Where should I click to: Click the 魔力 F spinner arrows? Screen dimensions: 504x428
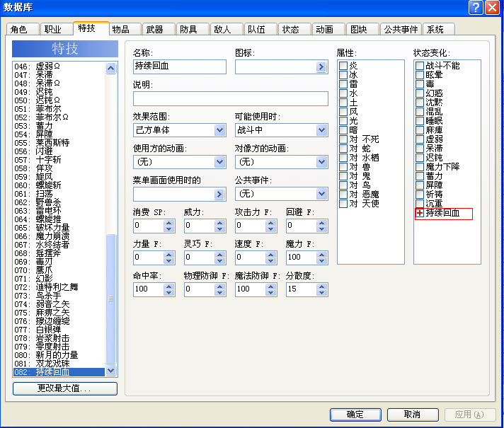coord(322,258)
